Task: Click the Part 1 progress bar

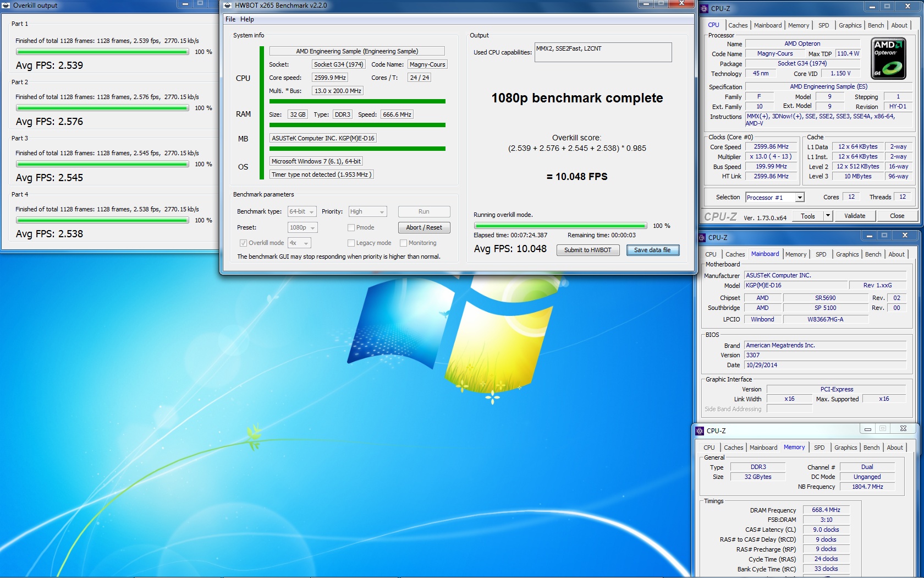Action: (x=102, y=52)
